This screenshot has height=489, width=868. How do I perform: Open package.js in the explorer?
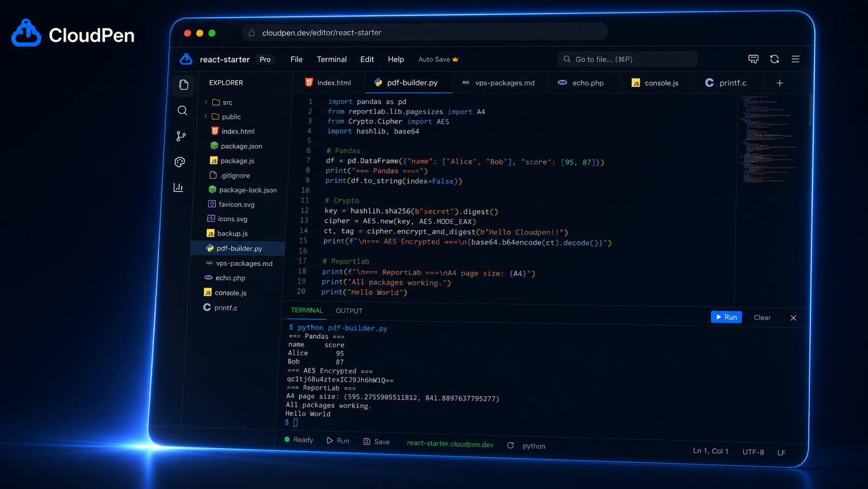point(232,161)
